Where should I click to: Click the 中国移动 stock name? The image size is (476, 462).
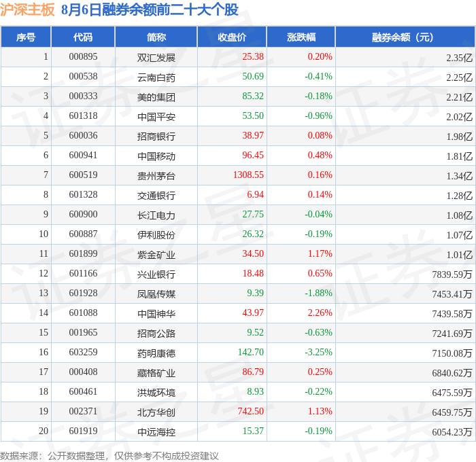point(156,156)
